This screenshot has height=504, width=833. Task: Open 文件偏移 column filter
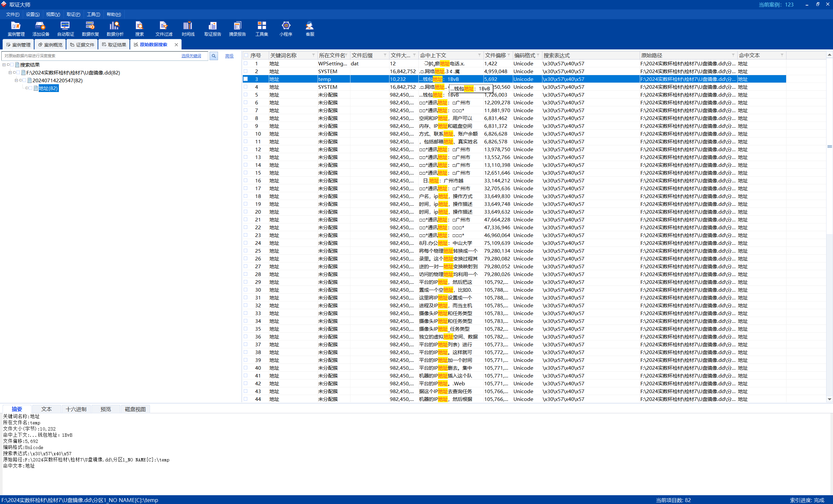click(509, 55)
